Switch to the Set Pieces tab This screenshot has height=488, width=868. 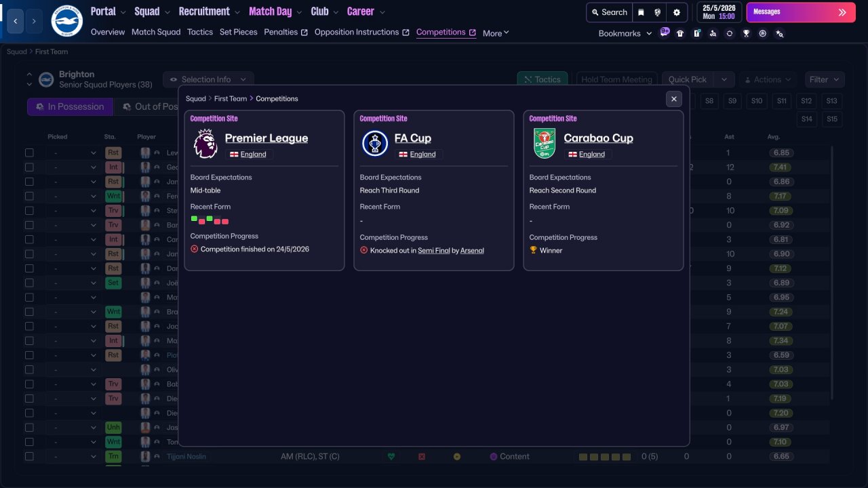point(239,32)
